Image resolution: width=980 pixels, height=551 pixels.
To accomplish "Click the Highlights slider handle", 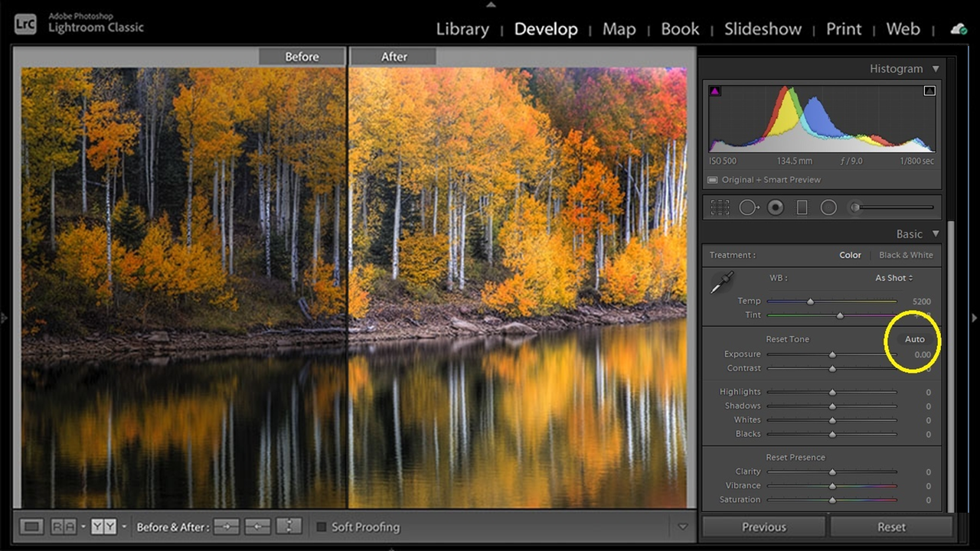I will coord(832,392).
